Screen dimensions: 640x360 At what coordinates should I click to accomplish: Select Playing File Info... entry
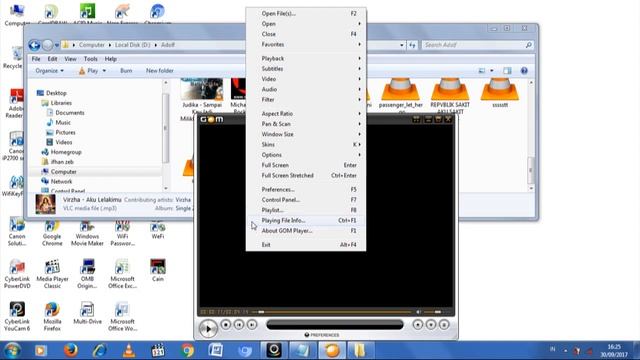(x=306, y=220)
